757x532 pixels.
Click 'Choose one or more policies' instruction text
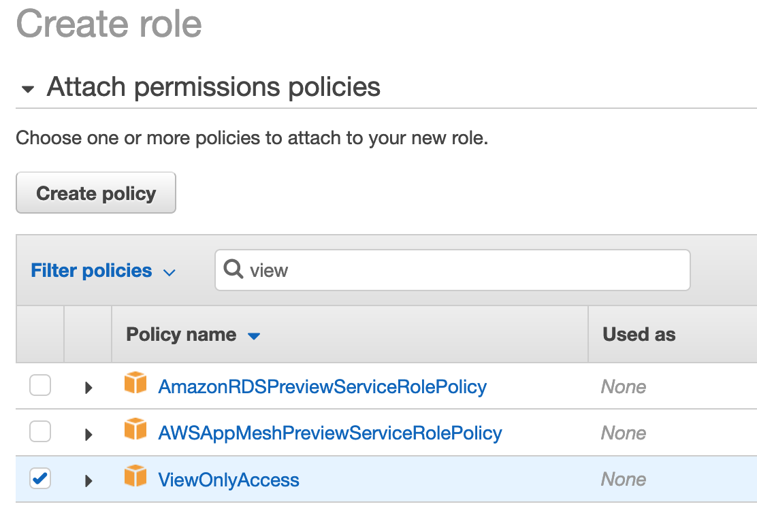[x=252, y=138]
